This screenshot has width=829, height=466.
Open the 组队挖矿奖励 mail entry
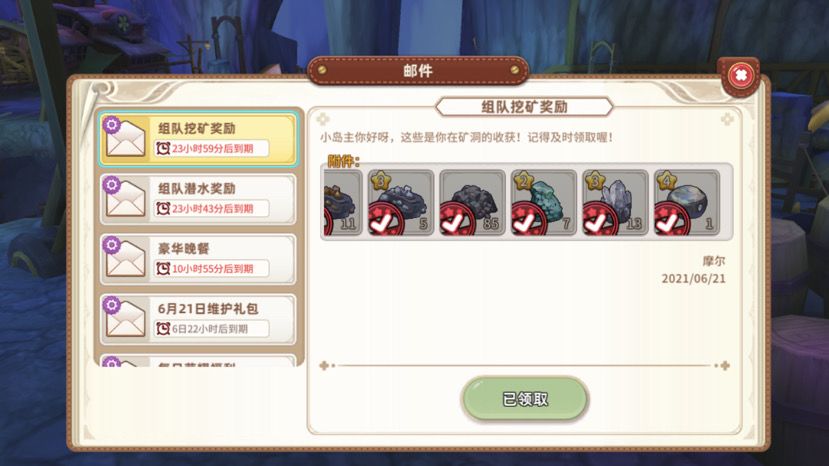(198, 139)
